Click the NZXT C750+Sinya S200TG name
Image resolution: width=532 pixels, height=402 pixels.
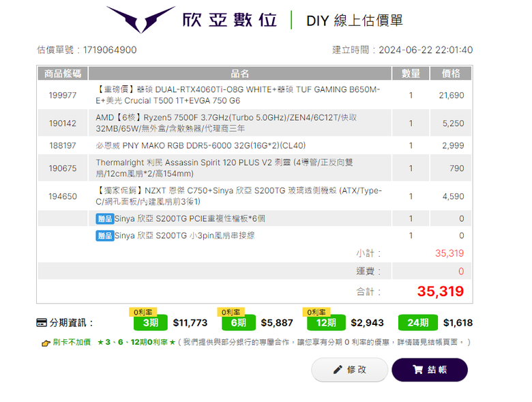[x=239, y=197]
